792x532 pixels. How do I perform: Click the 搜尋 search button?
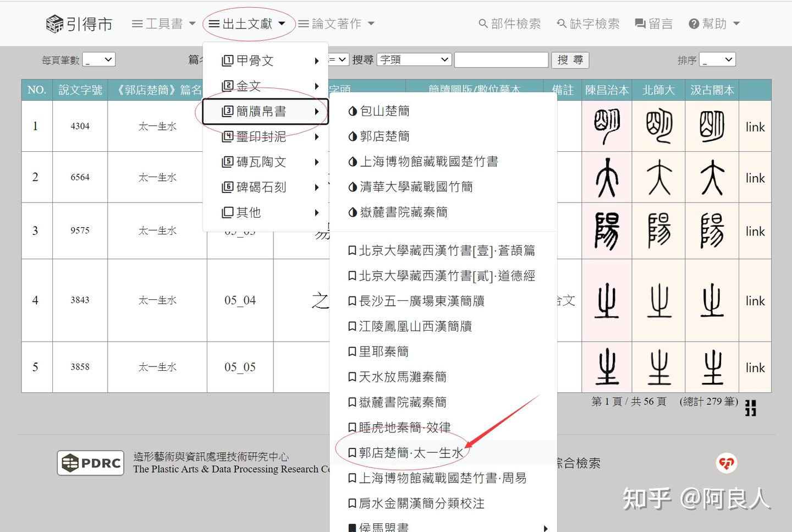tap(570, 60)
